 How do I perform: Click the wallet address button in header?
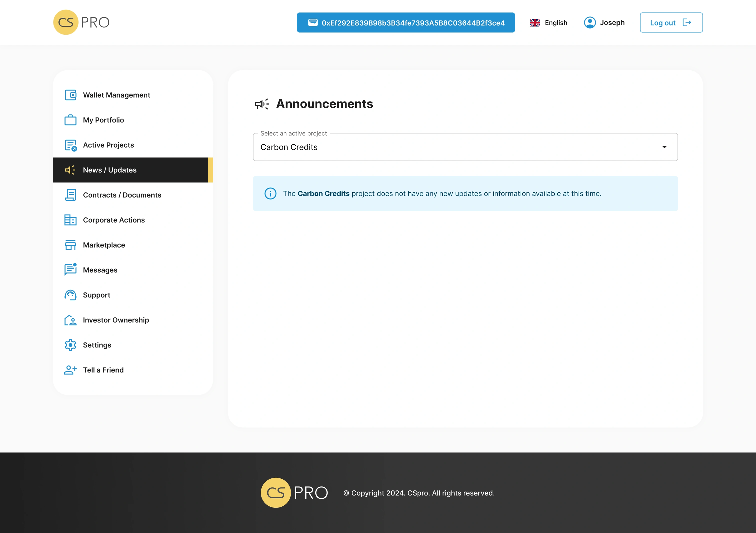[x=406, y=23]
